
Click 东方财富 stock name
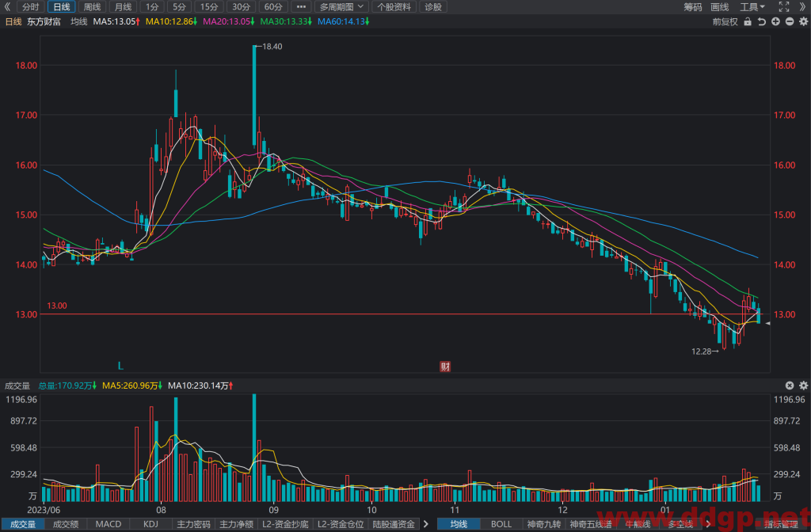pyautogui.click(x=44, y=21)
